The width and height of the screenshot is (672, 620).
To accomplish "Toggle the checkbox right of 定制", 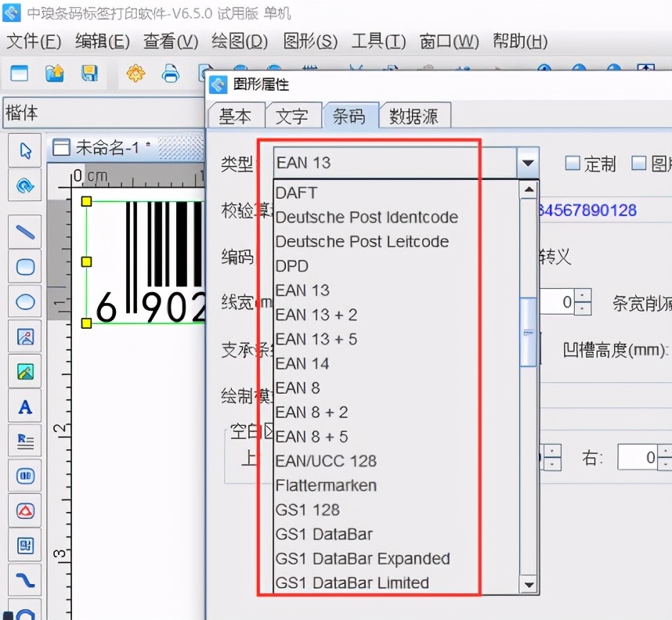I will tap(639, 163).
